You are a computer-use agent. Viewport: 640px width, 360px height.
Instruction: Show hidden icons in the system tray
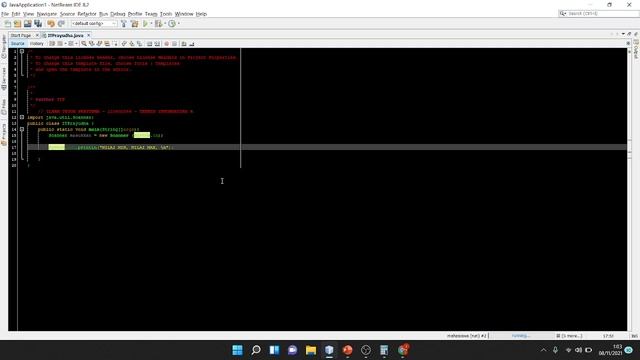tap(543, 350)
